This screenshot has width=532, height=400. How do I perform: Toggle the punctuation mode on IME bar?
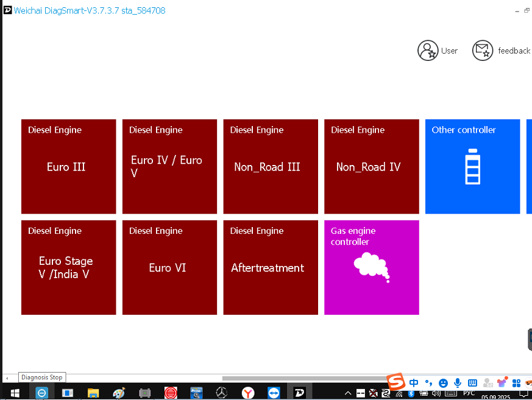coord(428,383)
